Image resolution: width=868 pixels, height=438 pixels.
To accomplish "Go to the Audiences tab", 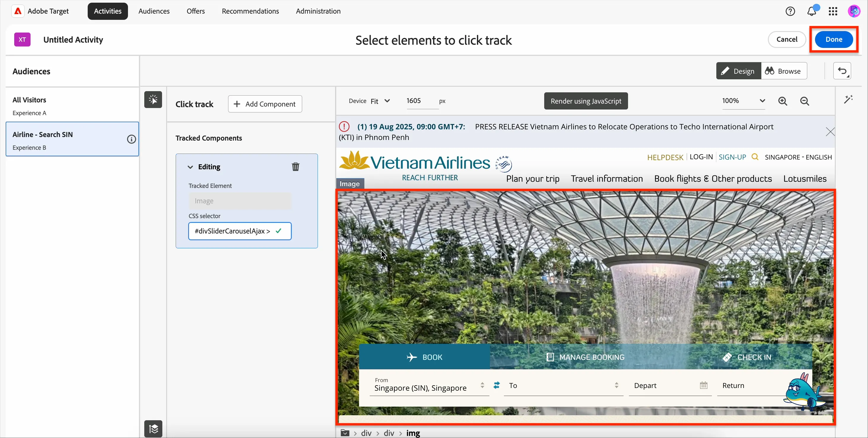I will pos(154,11).
